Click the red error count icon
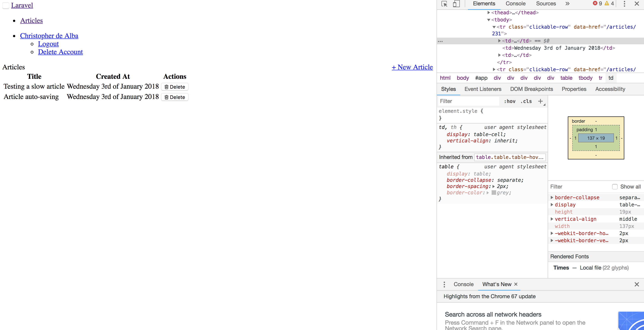Viewport: 644px width, 330px height. [x=595, y=4]
